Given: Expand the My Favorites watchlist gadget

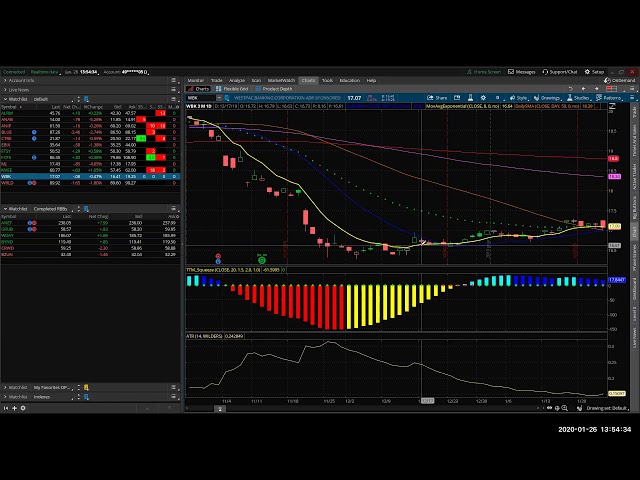Looking at the screenshot, I should pyautogui.click(x=5, y=387).
